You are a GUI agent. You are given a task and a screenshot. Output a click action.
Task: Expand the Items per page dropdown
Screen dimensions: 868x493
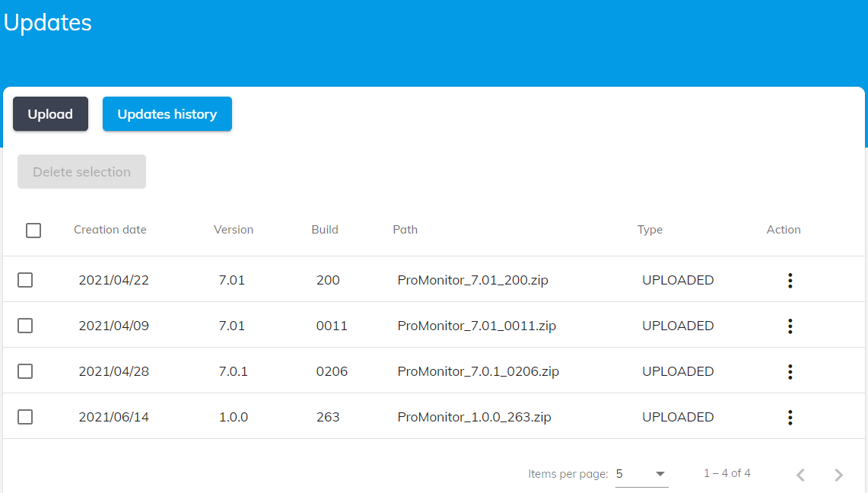[641, 474]
